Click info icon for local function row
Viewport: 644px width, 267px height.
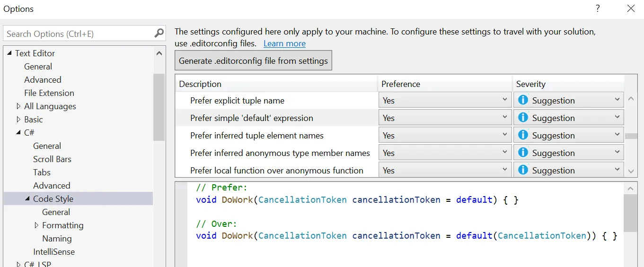point(523,170)
